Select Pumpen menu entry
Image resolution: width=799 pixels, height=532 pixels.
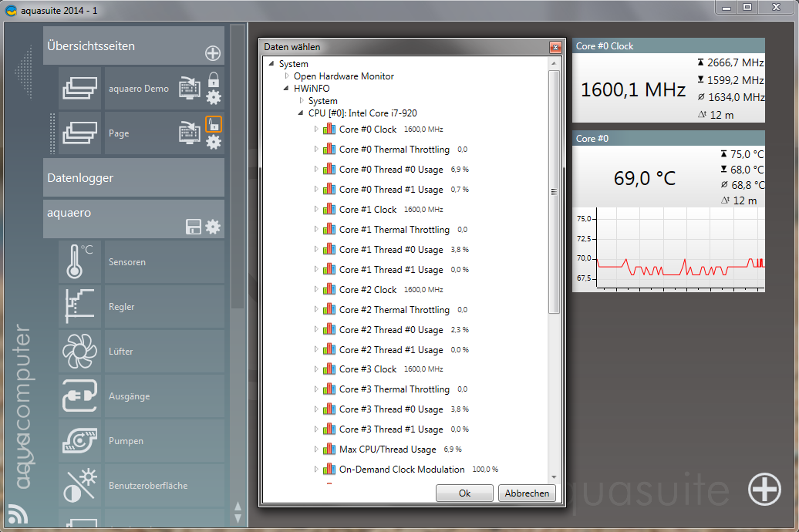coord(164,441)
